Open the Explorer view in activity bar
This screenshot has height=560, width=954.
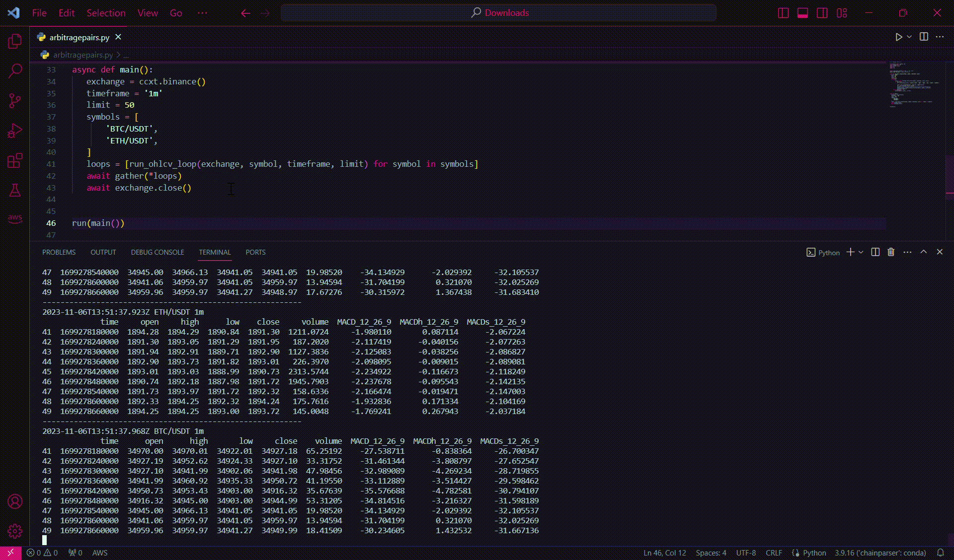[x=15, y=41]
